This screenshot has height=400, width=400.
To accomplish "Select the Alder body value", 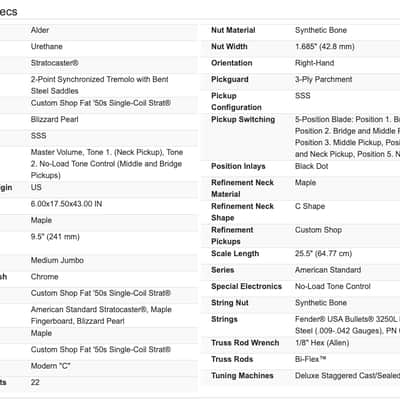I will tap(40, 30).
